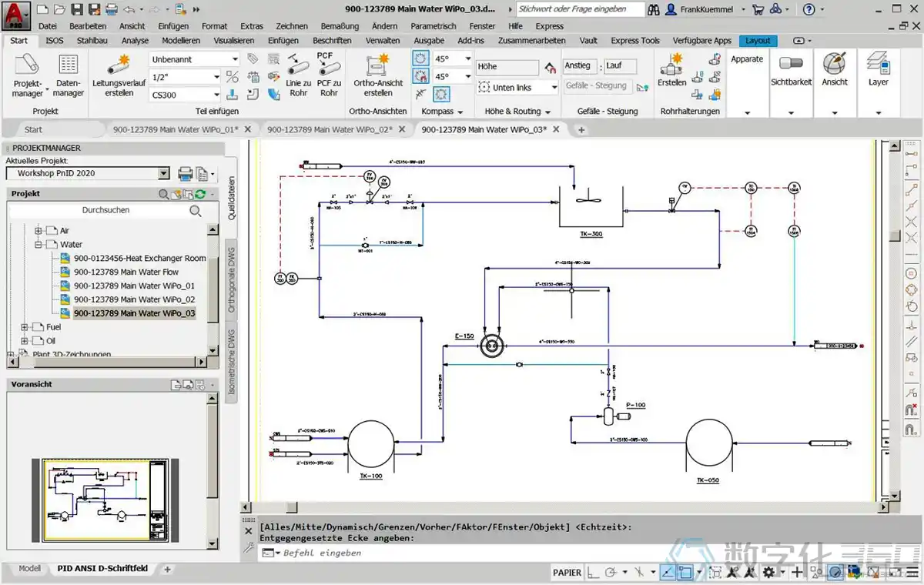Toggle PAPIER mode in the status bar

[x=567, y=573]
